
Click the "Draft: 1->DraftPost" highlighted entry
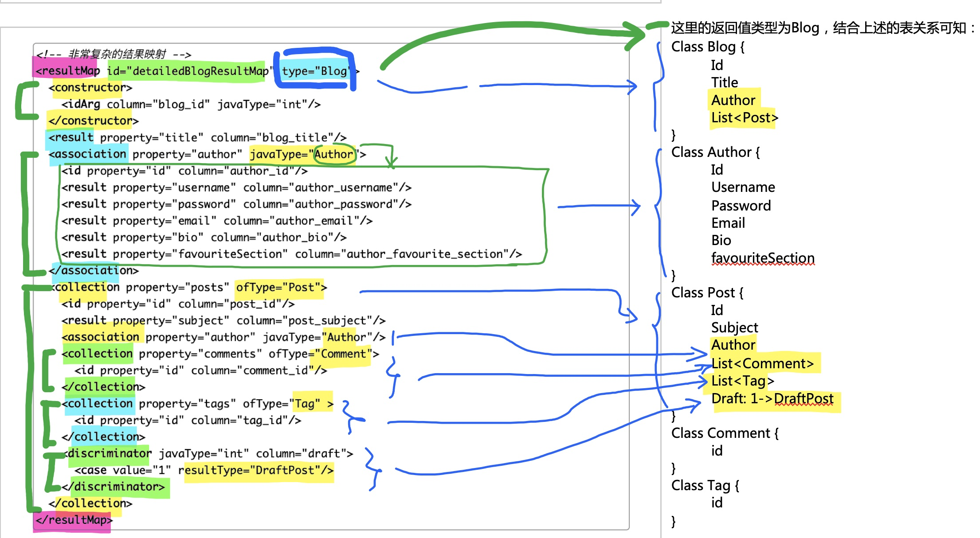coord(772,398)
